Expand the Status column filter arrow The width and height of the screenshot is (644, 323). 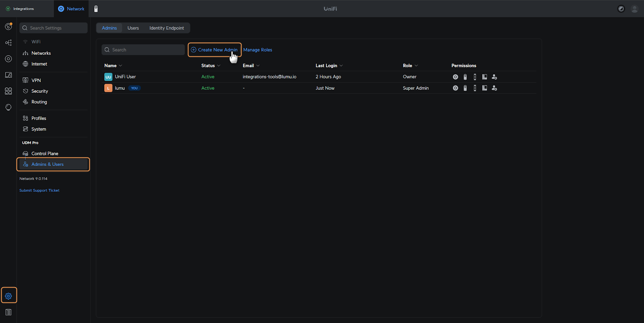click(x=219, y=66)
